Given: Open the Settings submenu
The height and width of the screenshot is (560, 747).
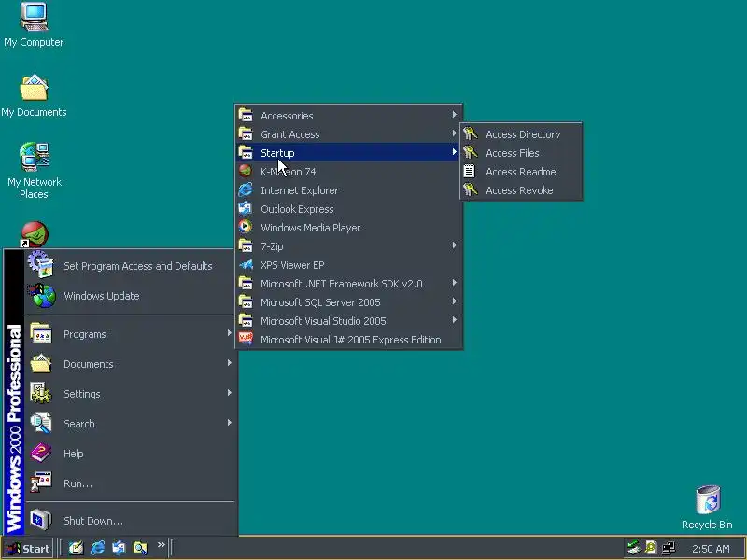Looking at the screenshot, I should pos(130,394).
